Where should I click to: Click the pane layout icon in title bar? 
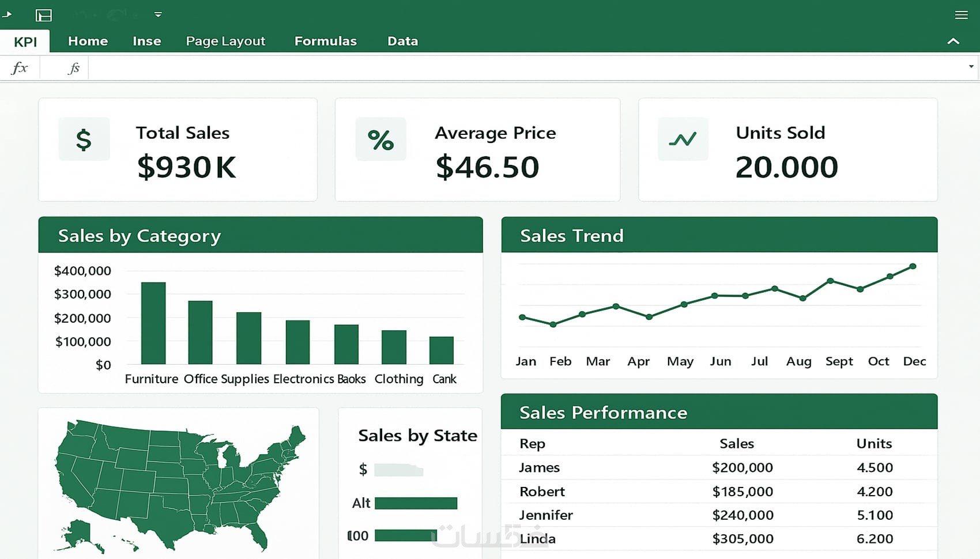[44, 15]
